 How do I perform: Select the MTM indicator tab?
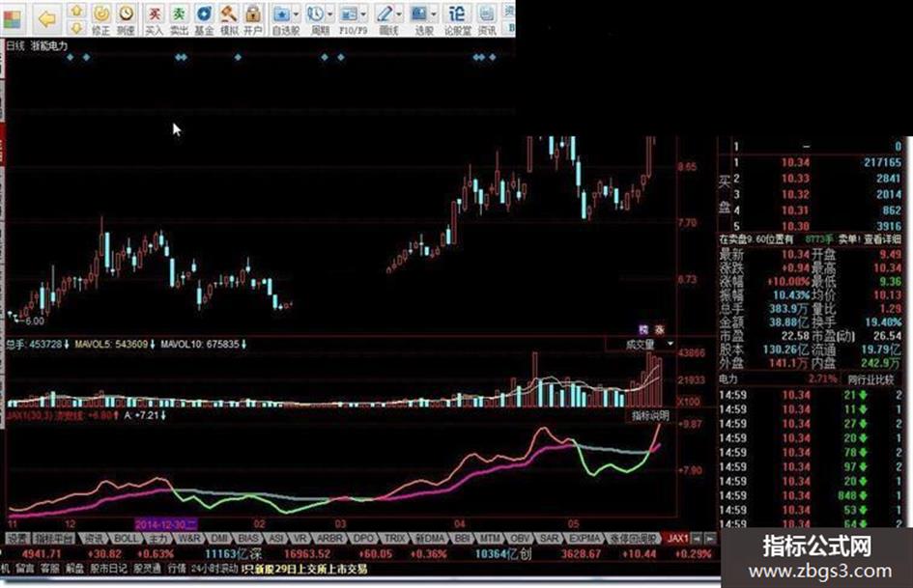point(490,539)
